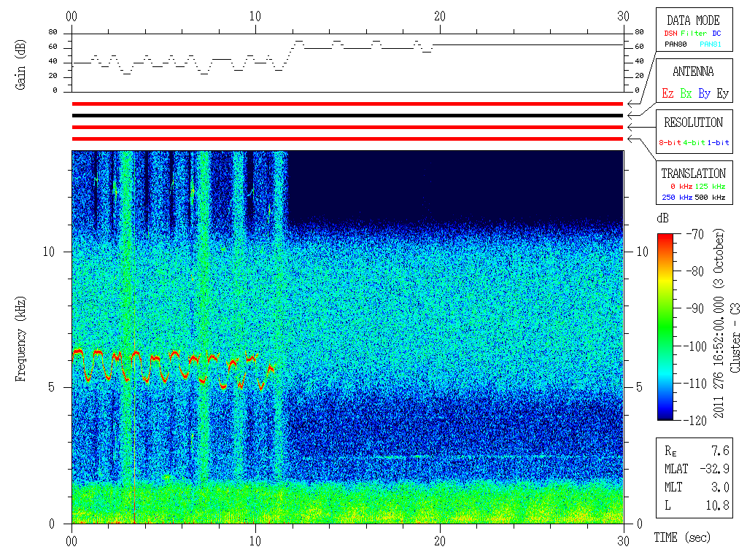Click the MLAT value -32.9
The height and width of the screenshot is (560, 747).
point(714,469)
